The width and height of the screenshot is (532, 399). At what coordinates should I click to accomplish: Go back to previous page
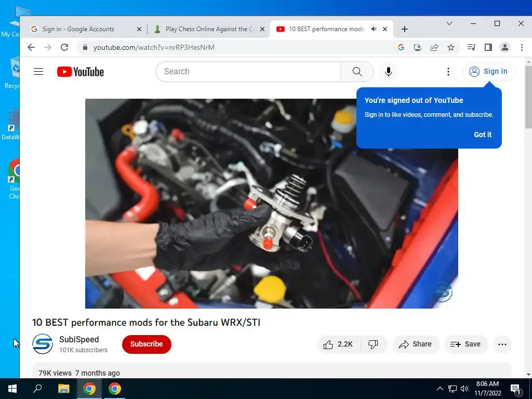click(31, 47)
